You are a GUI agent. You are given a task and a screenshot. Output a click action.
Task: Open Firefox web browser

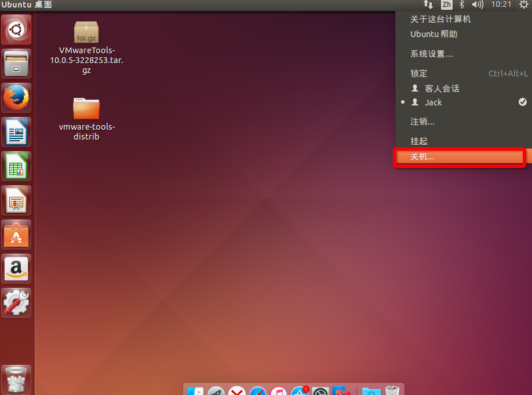point(16,98)
